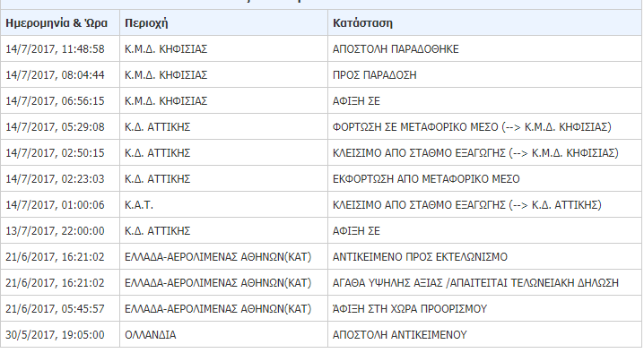Select the ΕΚΦΟΡΤΩΣΗ ΑΠΟ ΜΕΤΑΦΟΡΙΚΟ ΜΕΣΟ status
Viewport: 644px width, 353px height.
[426, 179]
